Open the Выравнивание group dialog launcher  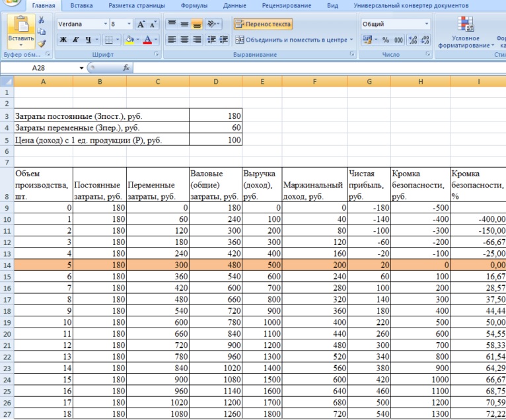click(x=352, y=54)
